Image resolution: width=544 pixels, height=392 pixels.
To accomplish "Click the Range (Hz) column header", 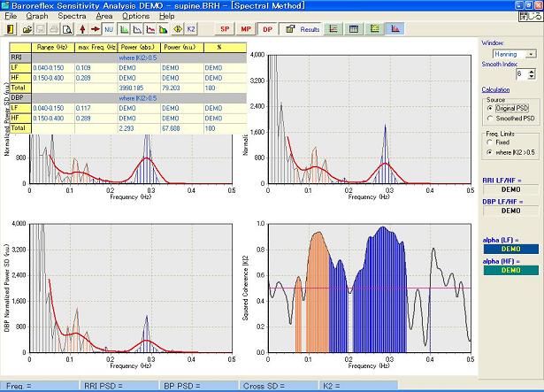I will [53, 48].
